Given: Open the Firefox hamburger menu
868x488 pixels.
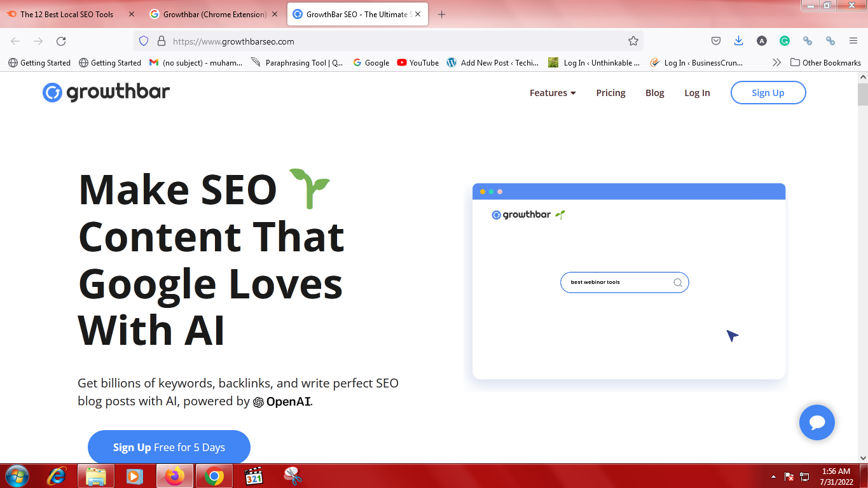Looking at the screenshot, I should click(853, 41).
